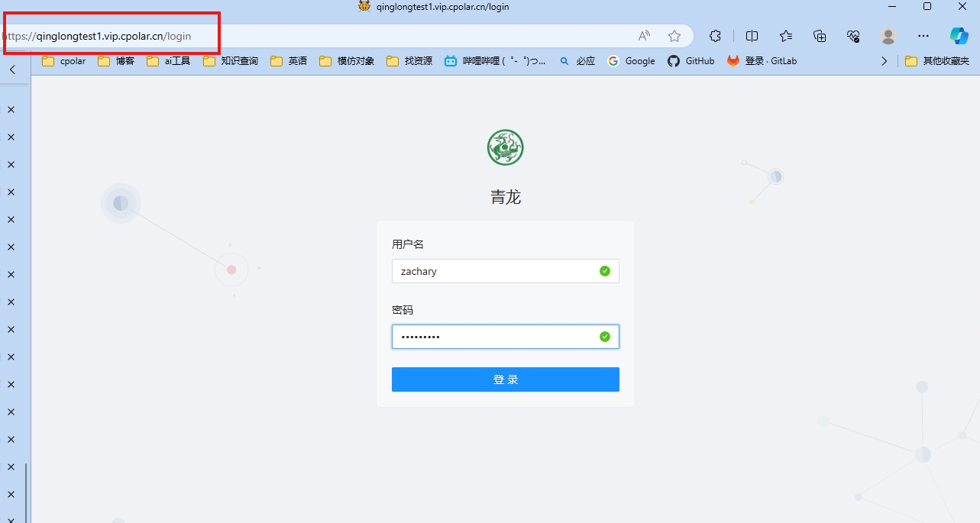Screen dimensions: 980x523
Task: Toggle split screen view icon
Action: 752,36
